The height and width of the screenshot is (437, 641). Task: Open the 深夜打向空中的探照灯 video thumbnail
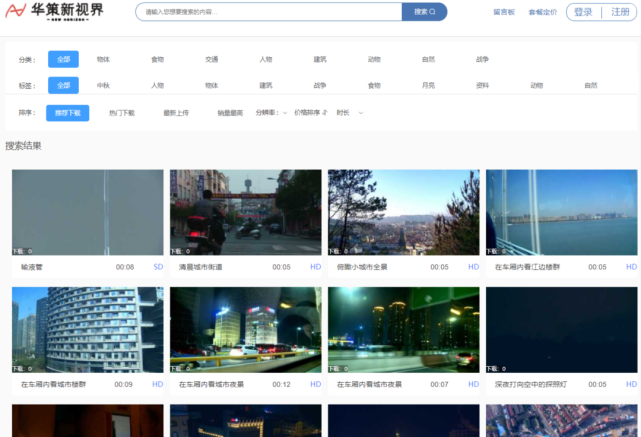(562, 330)
